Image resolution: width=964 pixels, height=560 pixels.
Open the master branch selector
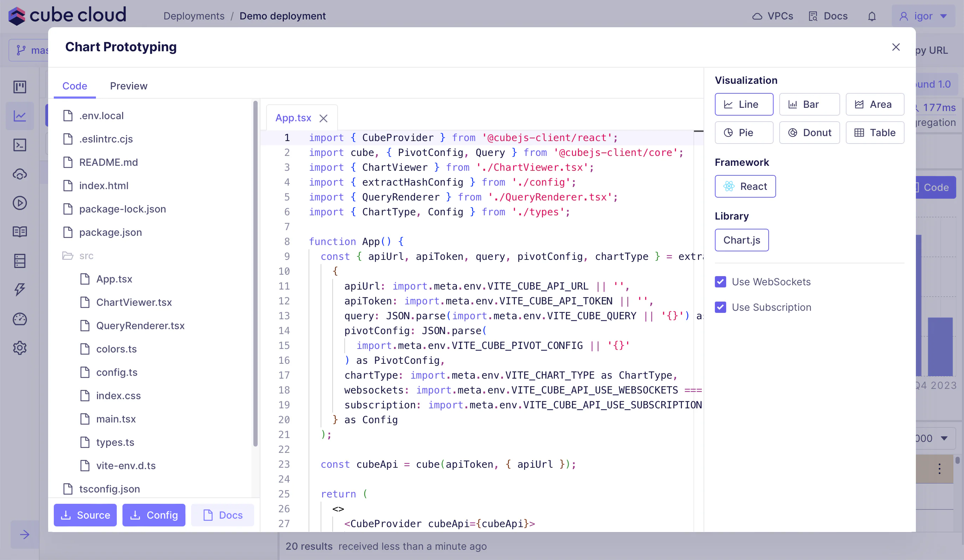coord(30,50)
